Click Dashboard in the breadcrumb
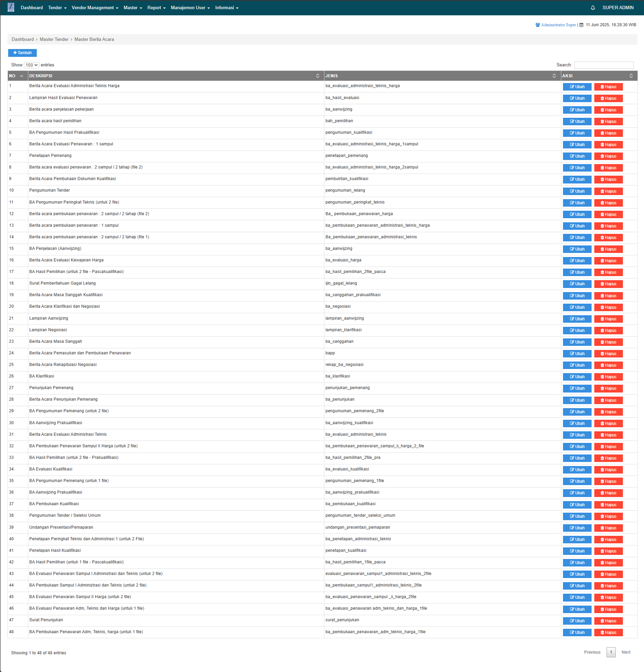Image resolution: width=644 pixels, height=672 pixels. 22,39
